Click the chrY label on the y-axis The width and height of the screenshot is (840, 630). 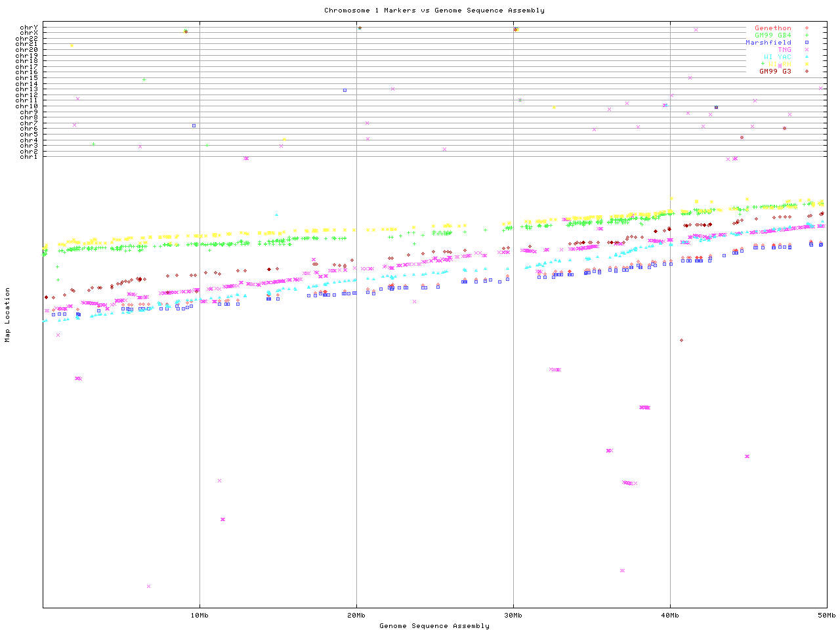click(29, 28)
